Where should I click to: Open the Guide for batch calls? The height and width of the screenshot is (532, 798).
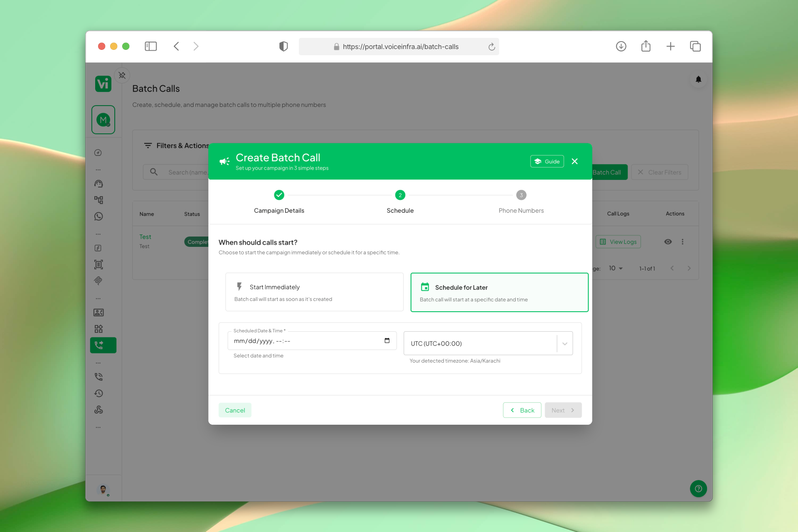(x=547, y=161)
